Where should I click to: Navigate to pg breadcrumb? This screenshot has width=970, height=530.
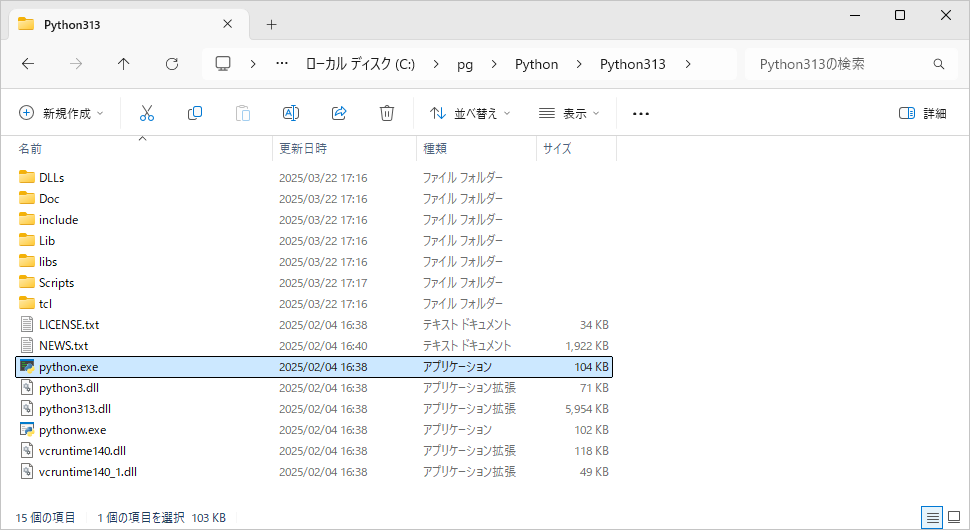coord(465,64)
